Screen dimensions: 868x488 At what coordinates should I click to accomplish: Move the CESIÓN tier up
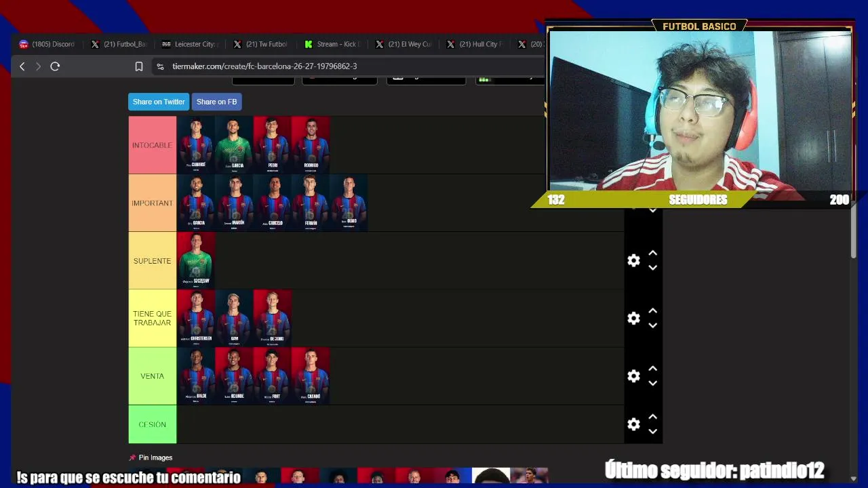tap(652, 417)
